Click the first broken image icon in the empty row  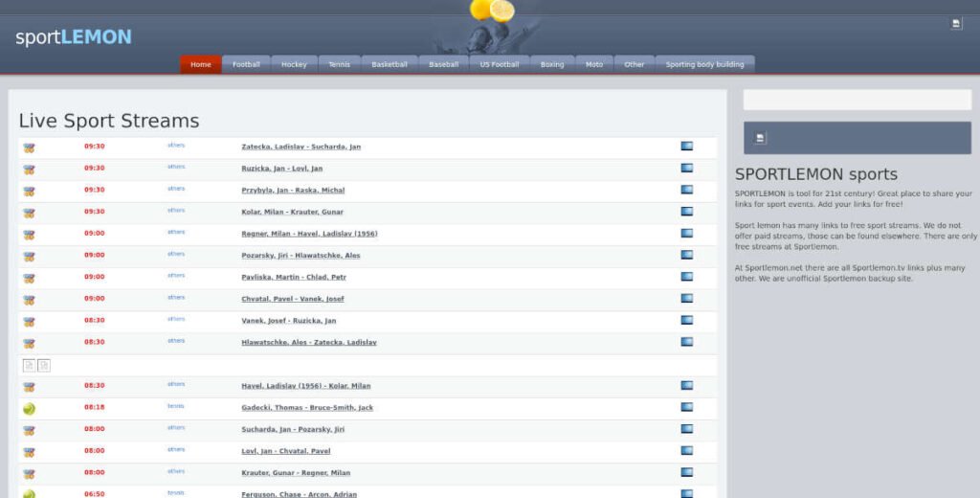(29, 365)
